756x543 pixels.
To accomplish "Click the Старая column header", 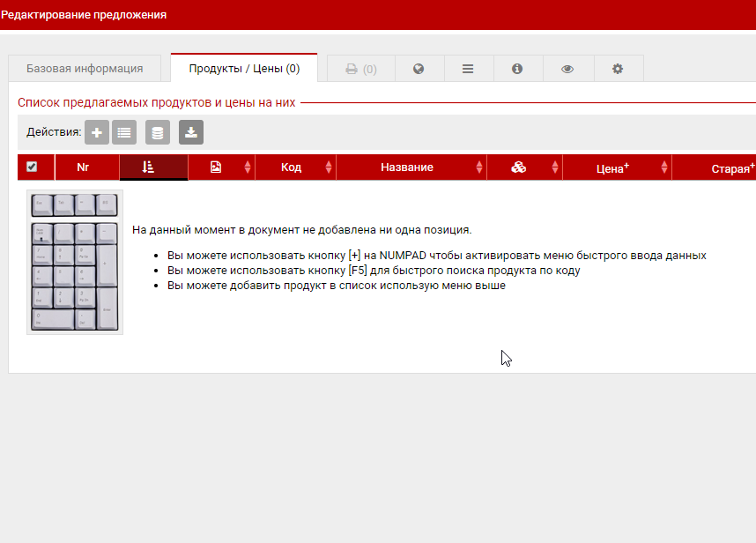I will [x=731, y=167].
